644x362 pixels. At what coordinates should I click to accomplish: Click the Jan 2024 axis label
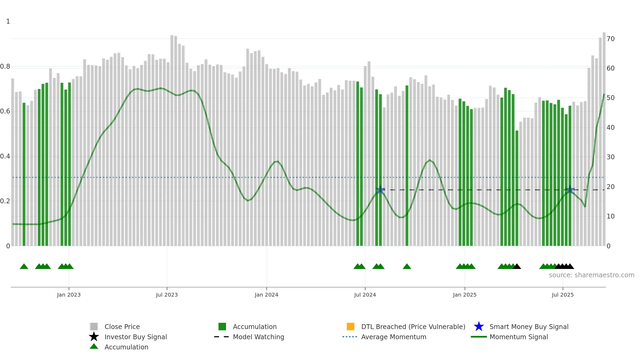coord(266,295)
